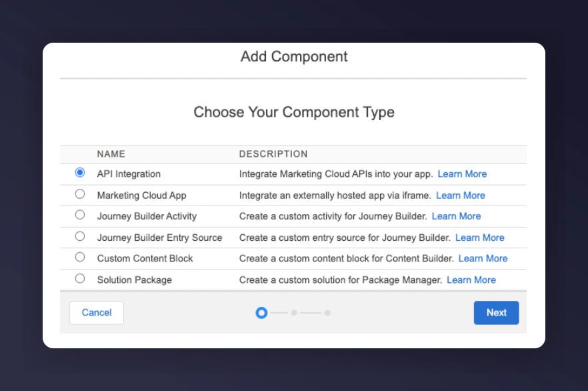Click 'Integrate an externally hosted app via iframe.' description
The width and height of the screenshot is (588, 391).
335,195
